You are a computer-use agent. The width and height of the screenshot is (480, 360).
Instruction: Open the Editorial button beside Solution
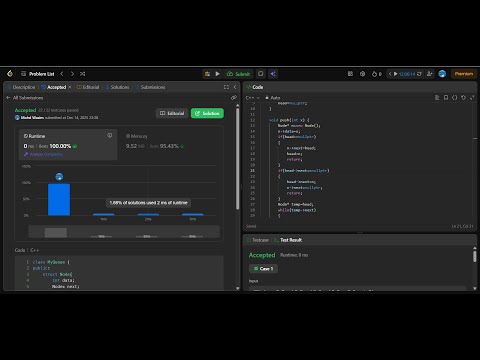click(x=172, y=113)
